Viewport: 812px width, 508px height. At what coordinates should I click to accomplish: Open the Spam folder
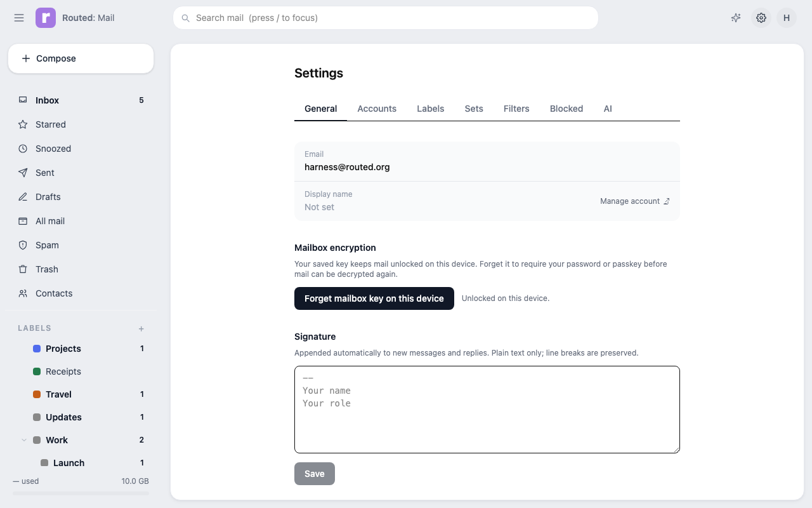coord(81,245)
